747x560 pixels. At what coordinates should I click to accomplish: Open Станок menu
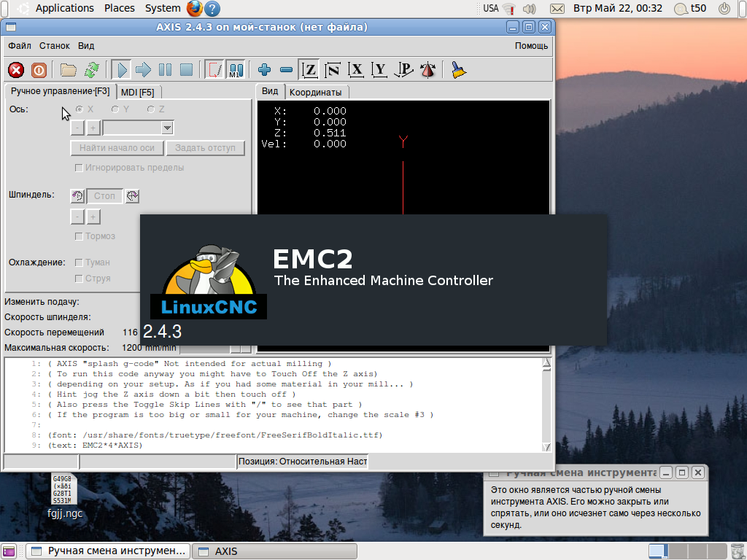[54, 46]
